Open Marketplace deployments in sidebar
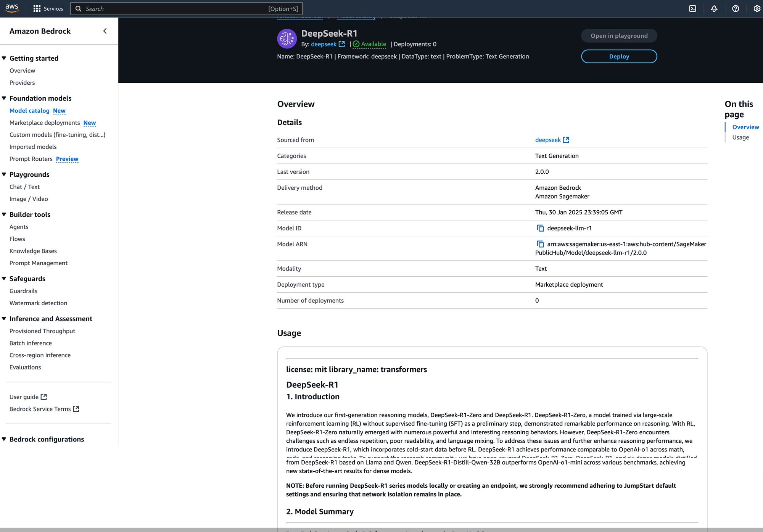 [45, 123]
